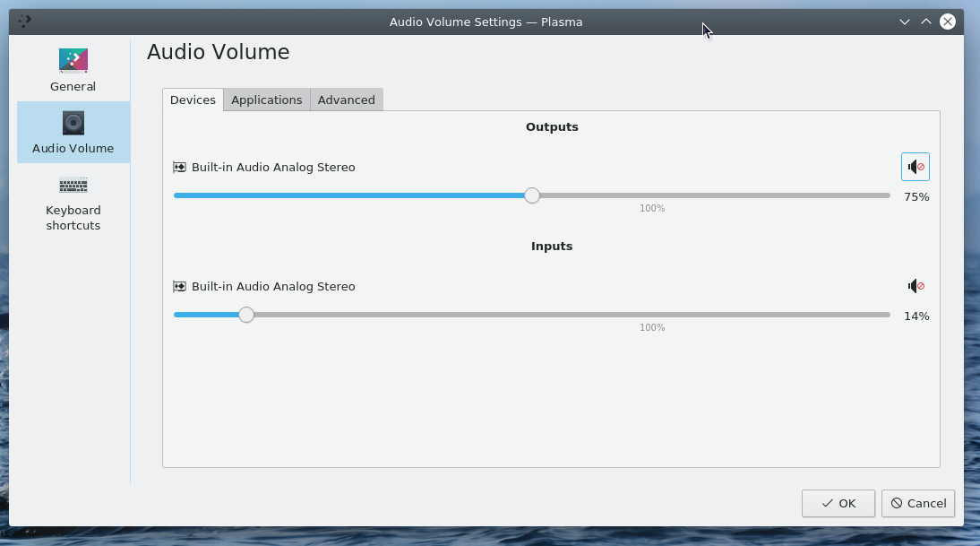Click input device name "Built-in Audio Analog Stereo"
980x546 pixels.
pos(273,286)
